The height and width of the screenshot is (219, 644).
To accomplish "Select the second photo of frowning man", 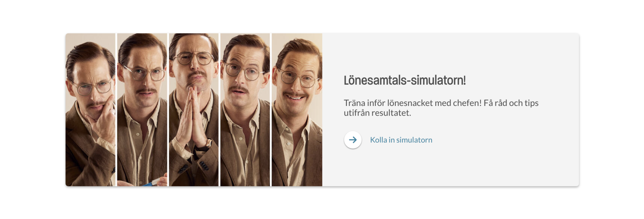I will point(142,110).
